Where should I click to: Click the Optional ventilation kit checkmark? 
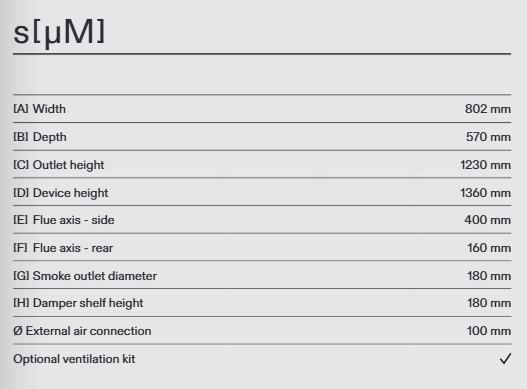[505, 359]
